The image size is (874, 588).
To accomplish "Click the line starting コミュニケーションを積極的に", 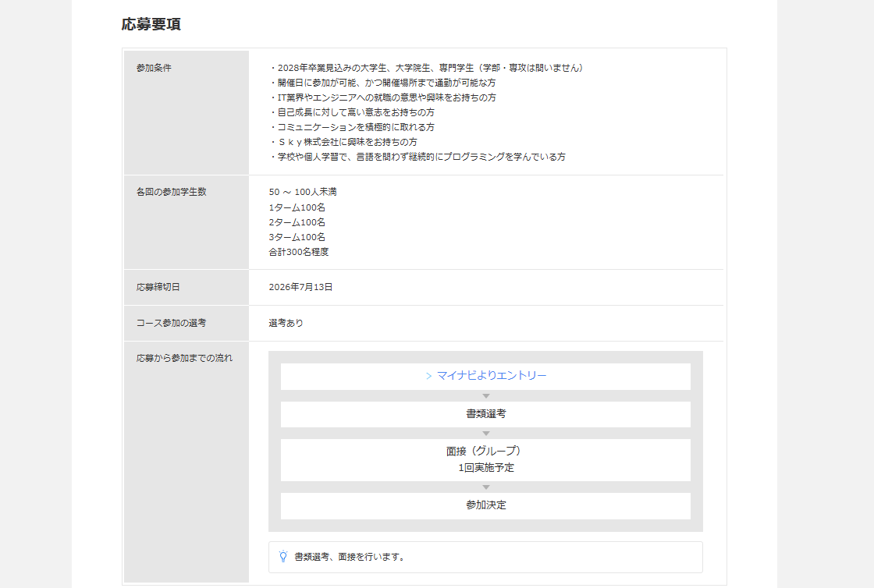I will click(x=352, y=128).
